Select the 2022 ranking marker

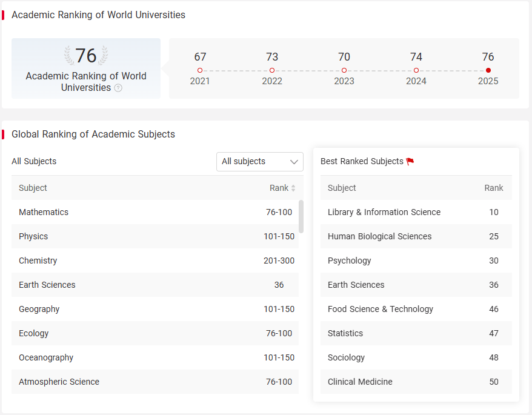tap(272, 70)
